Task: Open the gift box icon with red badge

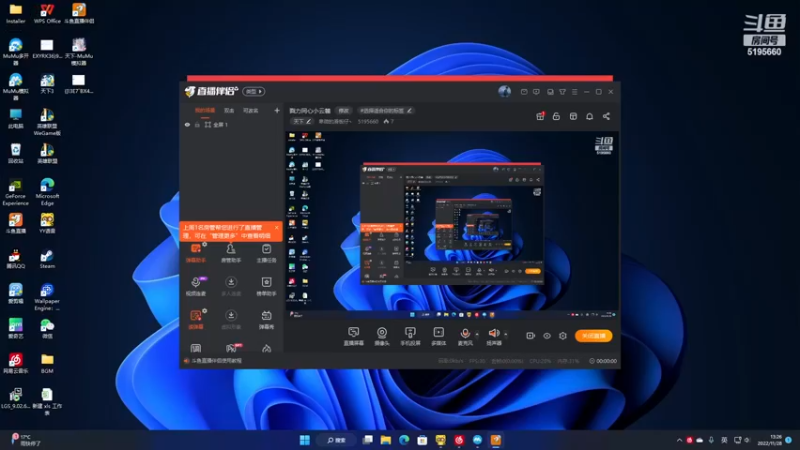Action: pos(540,116)
